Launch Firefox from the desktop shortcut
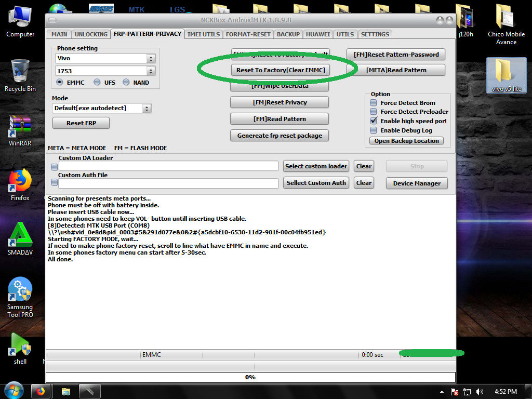 [x=20, y=185]
